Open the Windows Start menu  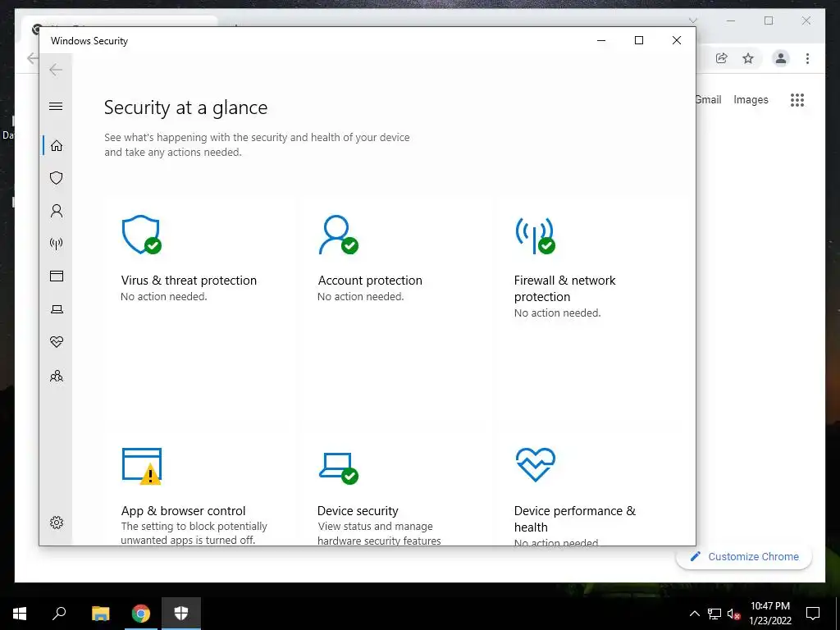pyautogui.click(x=20, y=614)
